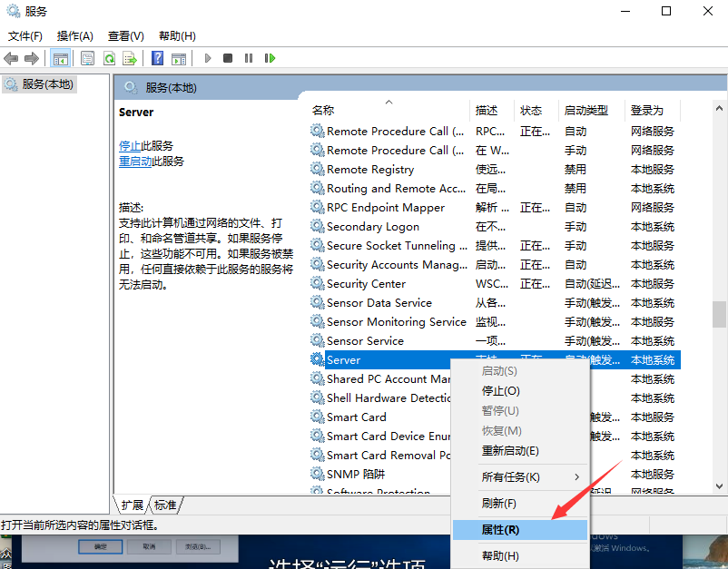Screen dimensions: 728x569
Task: Click the Refresh toolbar icon
Action: point(109,58)
